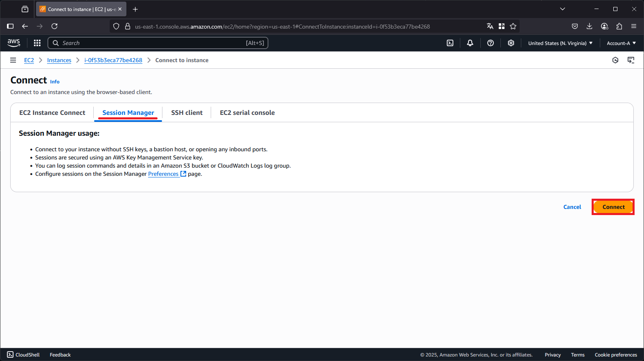Open a new browser tab
The height and width of the screenshot is (361, 644).
(135, 9)
